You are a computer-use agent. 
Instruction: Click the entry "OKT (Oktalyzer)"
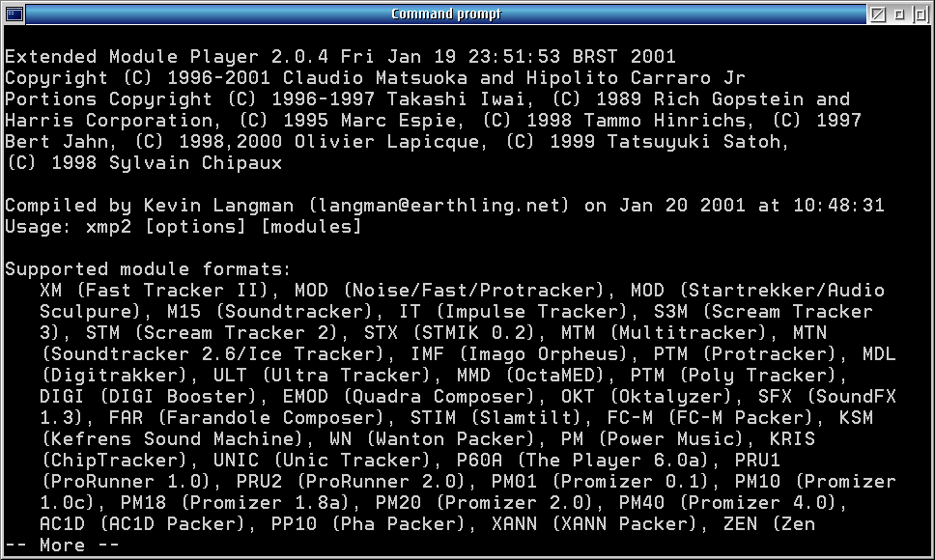(x=646, y=397)
